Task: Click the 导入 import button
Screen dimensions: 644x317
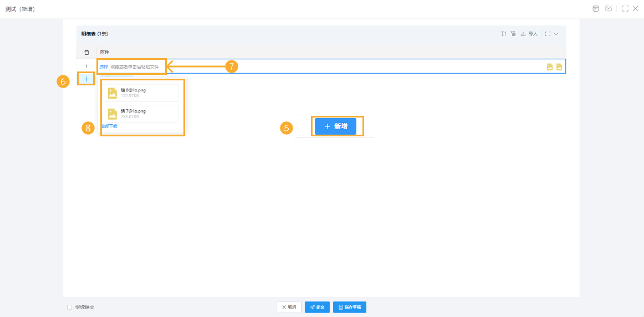Action: (x=530, y=34)
